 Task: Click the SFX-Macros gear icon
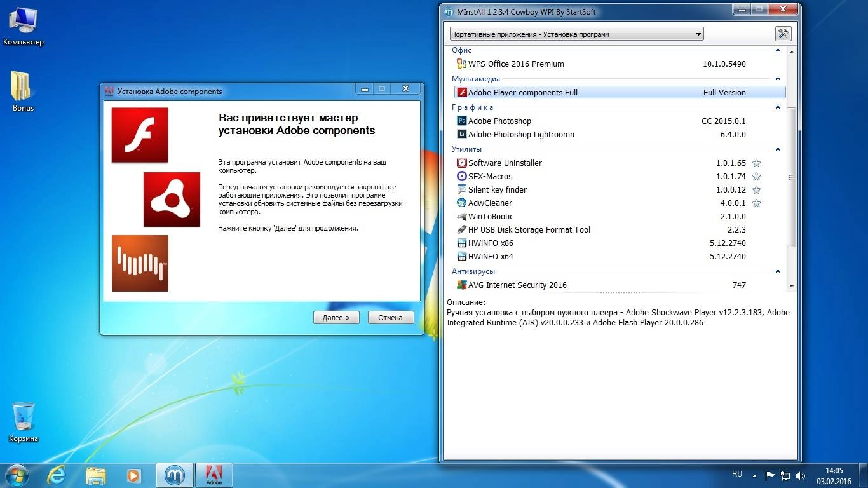pos(462,176)
